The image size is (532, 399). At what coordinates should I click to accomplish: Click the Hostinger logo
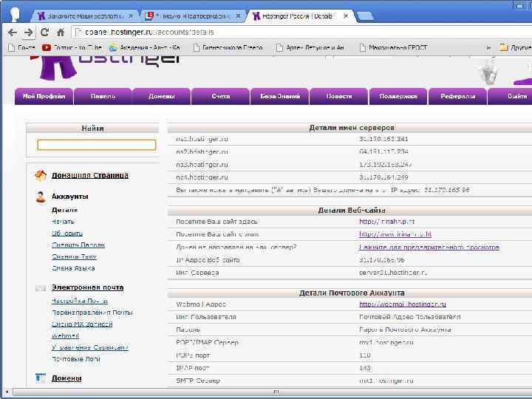click(x=107, y=66)
